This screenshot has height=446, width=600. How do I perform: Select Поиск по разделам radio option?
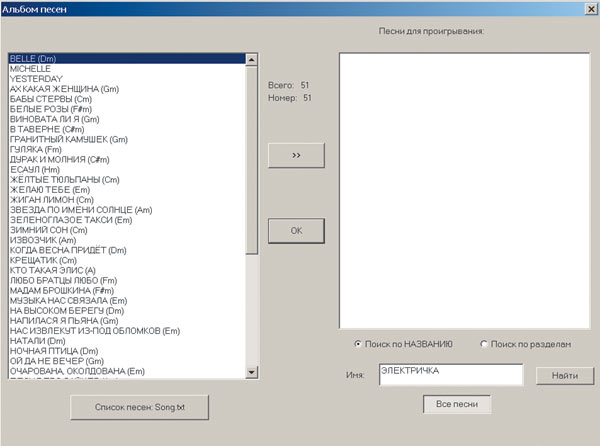click(485, 344)
